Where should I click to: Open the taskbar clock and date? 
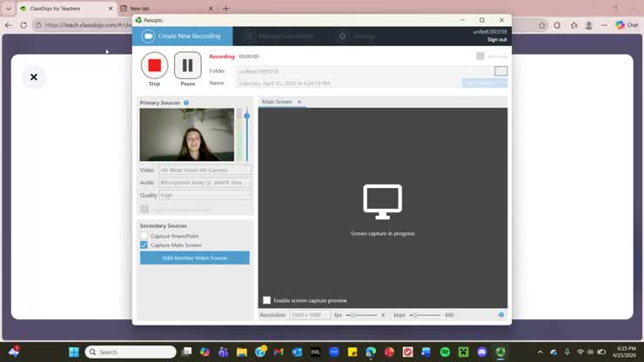[x=625, y=352]
